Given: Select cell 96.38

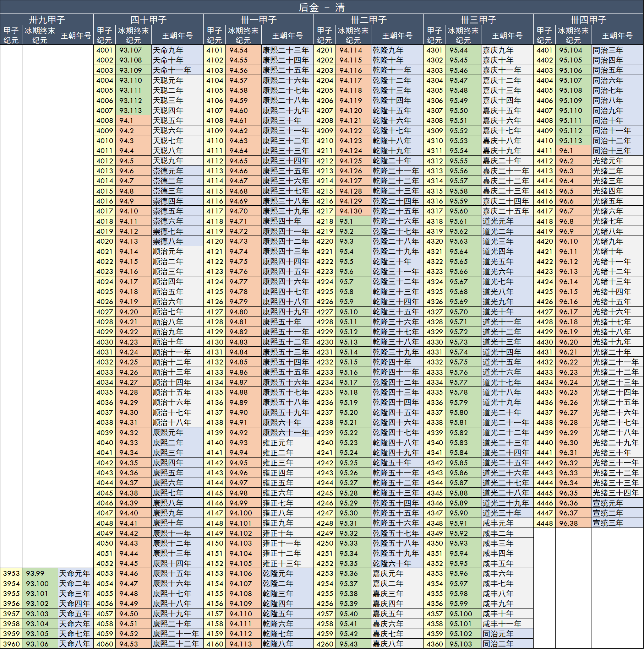Looking at the screenshot, I should tap(574, 523).
